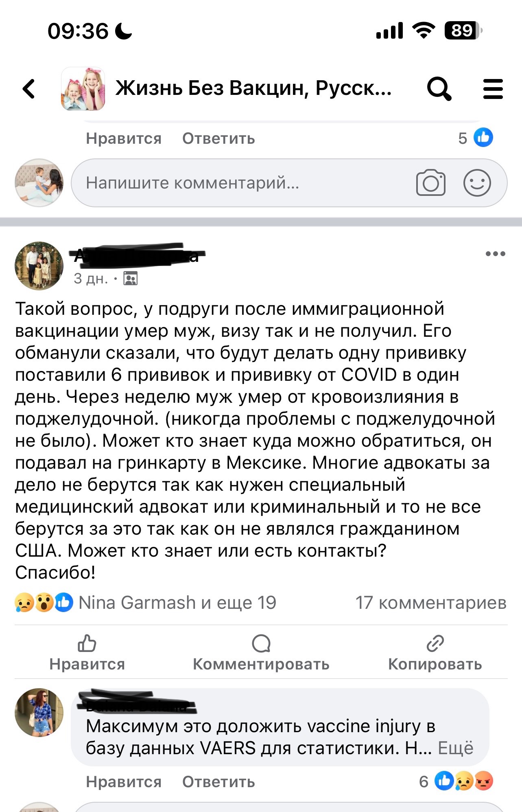Image resolution: width=522 pixels, height=812 pixels.
Task: Open the post's three-dot options menu
Action: coord(495,254)
